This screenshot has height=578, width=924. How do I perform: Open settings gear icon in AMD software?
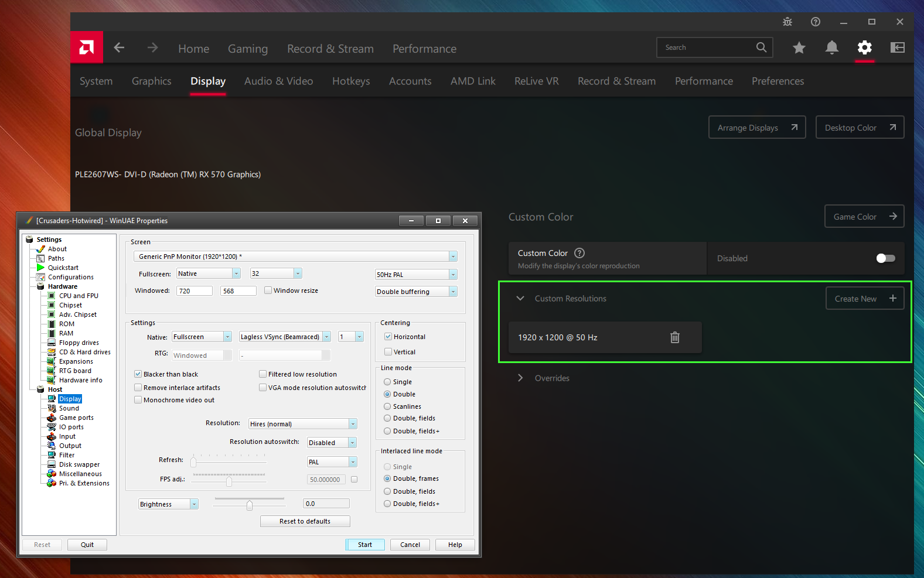[865, 47]
